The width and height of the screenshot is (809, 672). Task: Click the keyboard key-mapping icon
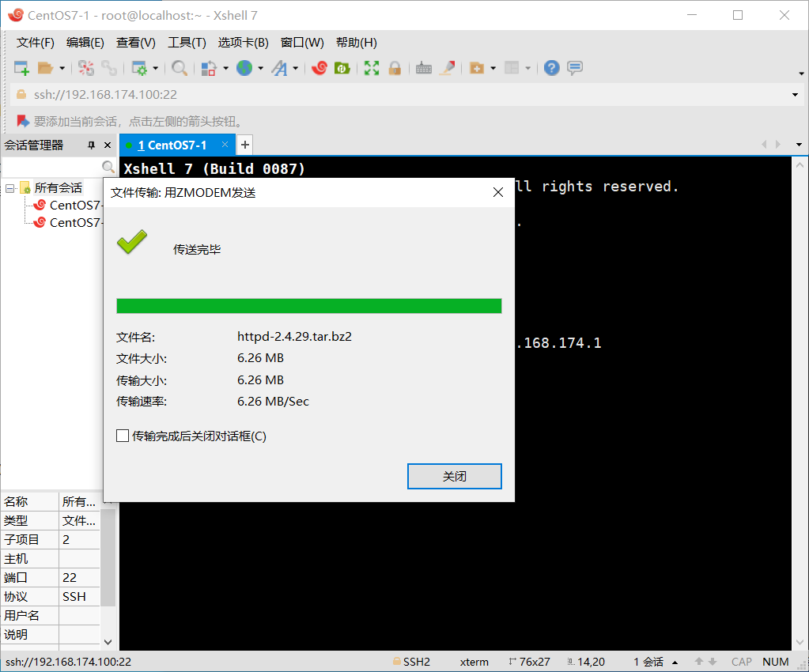424,68
